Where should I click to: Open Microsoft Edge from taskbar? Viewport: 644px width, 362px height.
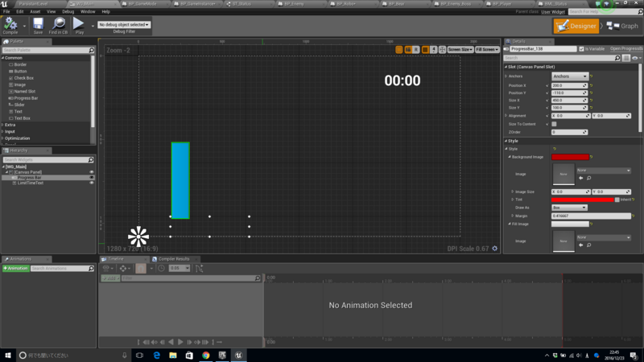coord(156,355)
